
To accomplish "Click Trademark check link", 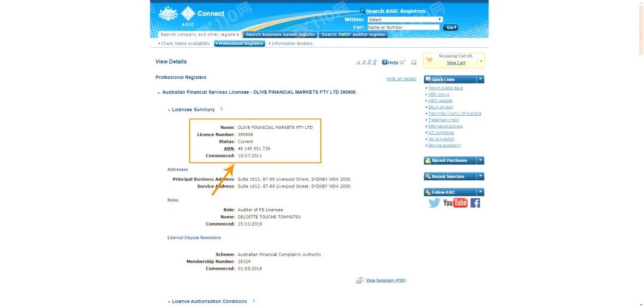I will click(444, 120).
